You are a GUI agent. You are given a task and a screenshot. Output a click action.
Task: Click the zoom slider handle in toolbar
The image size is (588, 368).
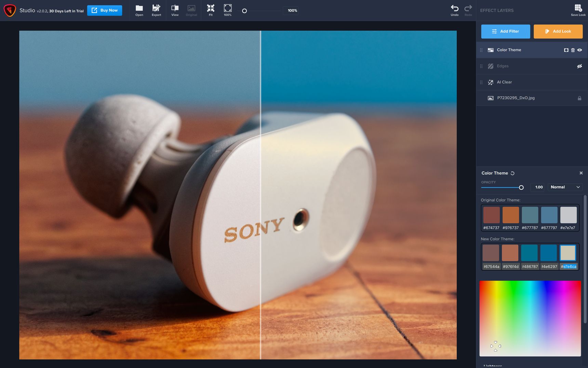coord(244,11)
